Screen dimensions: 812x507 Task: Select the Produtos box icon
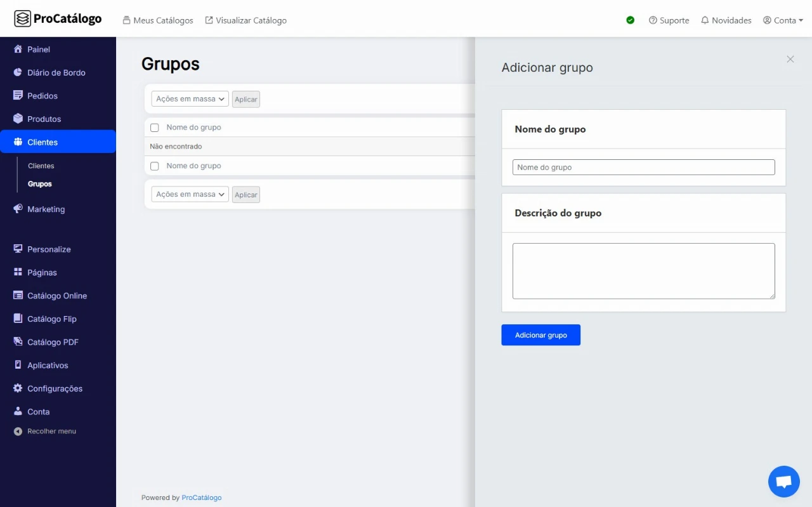[x=18, y=119]
